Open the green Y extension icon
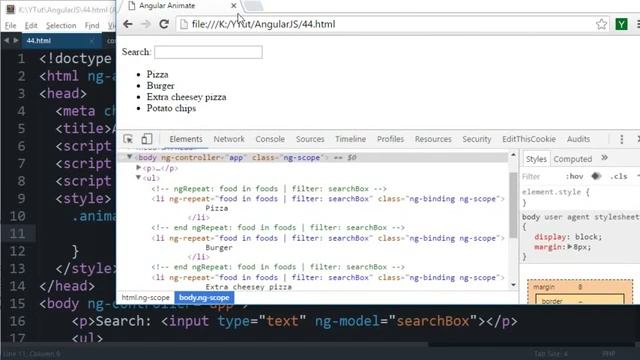 [621, 24]
